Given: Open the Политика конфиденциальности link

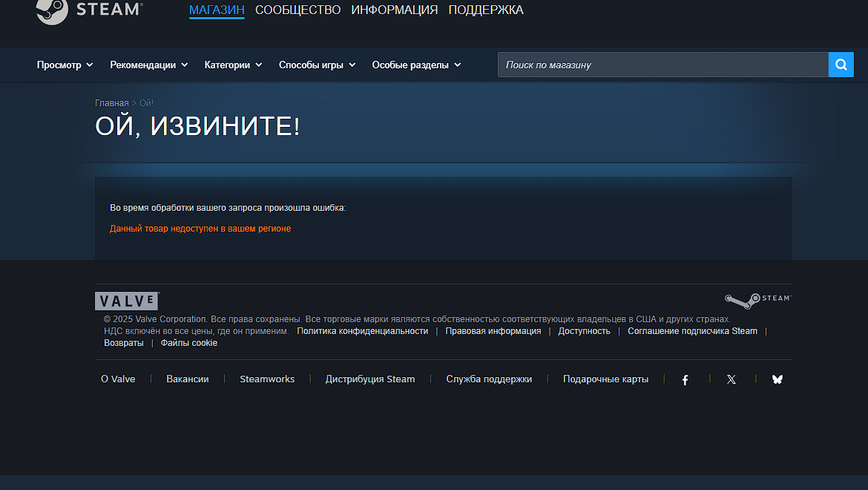Looking at the screenshot, I should pos(363,331).
